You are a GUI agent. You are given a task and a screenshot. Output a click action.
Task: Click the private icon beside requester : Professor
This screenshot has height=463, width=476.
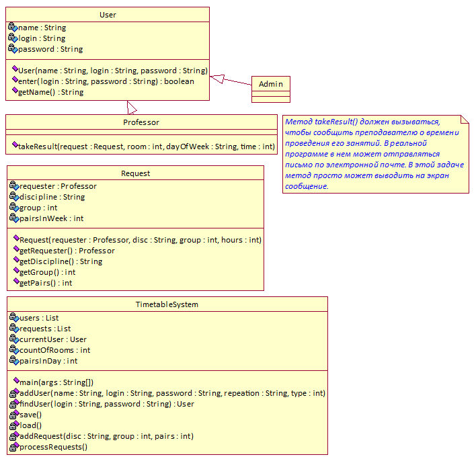14,185
